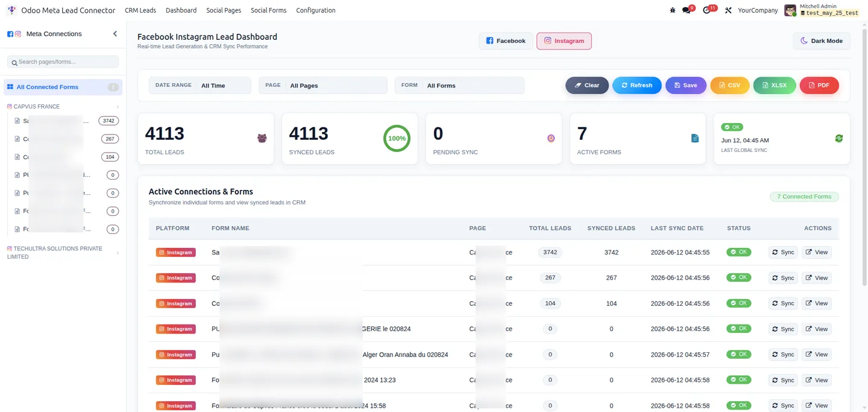Image resolution: width=868 pixels, height=412 pixels.
Task: Click Instagram platform badge in 3742 leads row
Action: pyautogui.click(x=175, y=253)
